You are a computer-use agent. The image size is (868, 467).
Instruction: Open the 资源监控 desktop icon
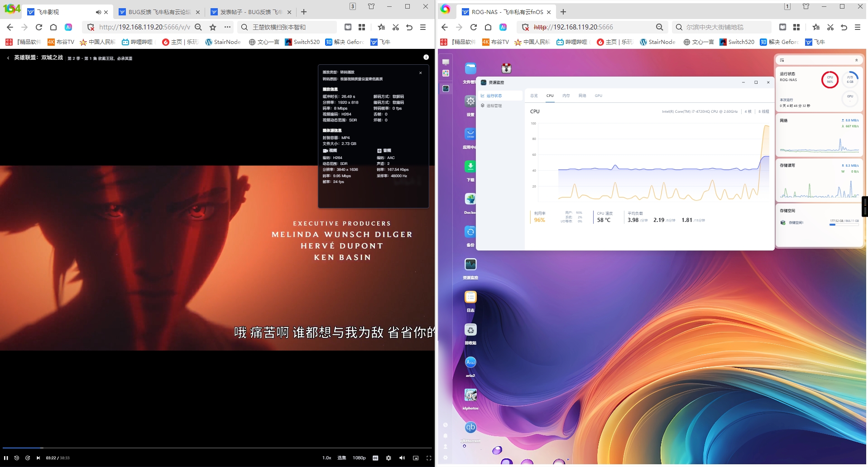point(470,264)
